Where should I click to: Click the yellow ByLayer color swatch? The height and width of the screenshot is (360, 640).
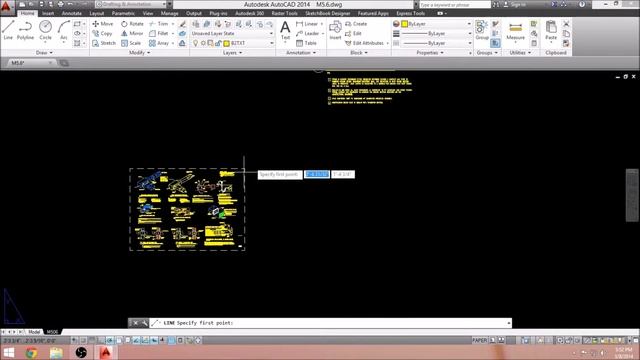pyautogui.click(x=404, y=24)
